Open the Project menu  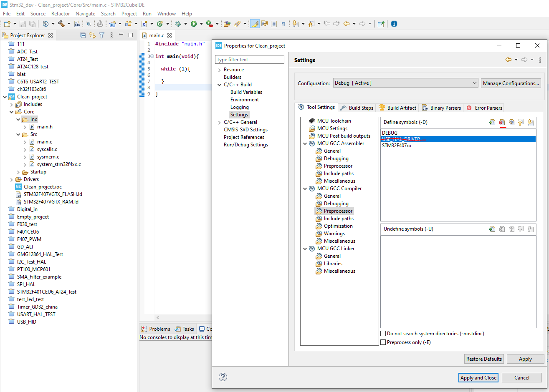pos(129,13)
